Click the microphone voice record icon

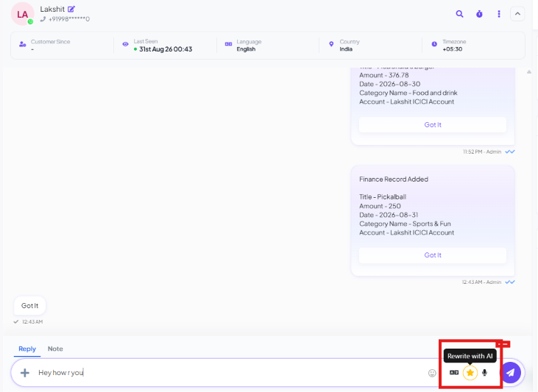484,372
